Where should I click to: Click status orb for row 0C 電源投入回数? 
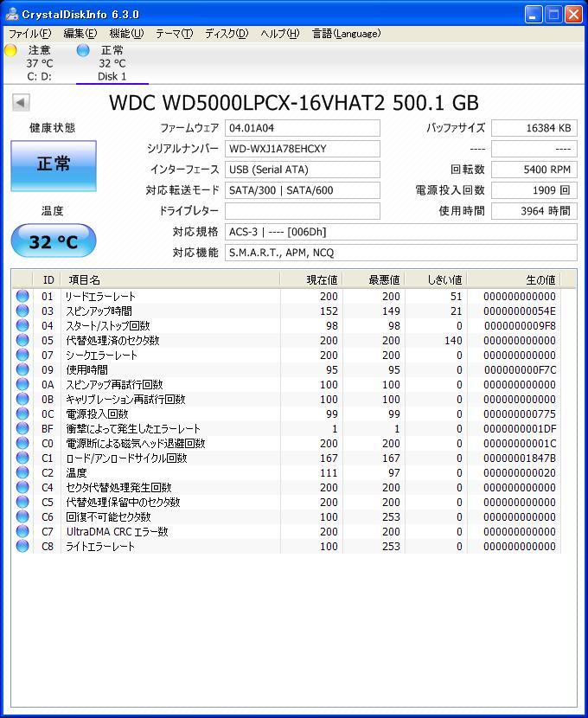(x=22, y=413)
